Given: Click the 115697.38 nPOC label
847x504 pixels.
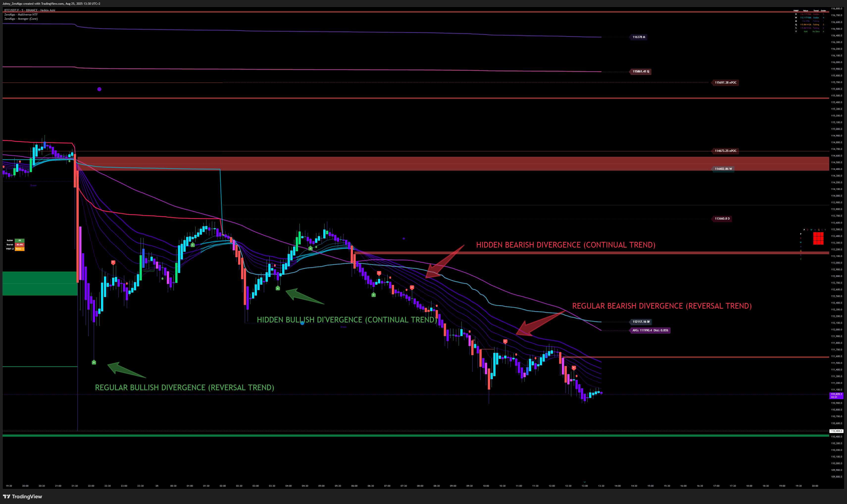Looking at the screenshot, I should pyautogui.click(x=725, y=83).
